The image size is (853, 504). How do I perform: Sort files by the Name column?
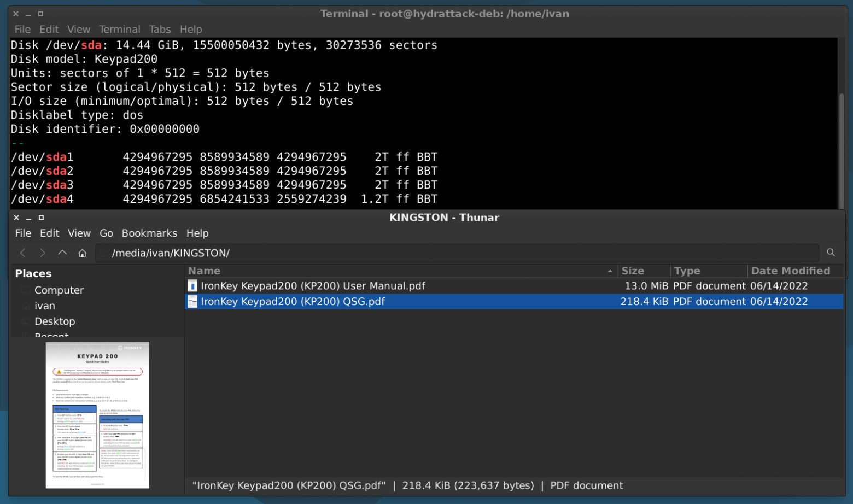tap(401, 271)
